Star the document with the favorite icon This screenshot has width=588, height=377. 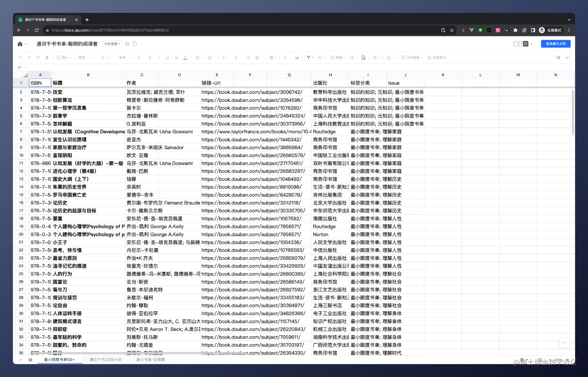[x=127, y=44]
